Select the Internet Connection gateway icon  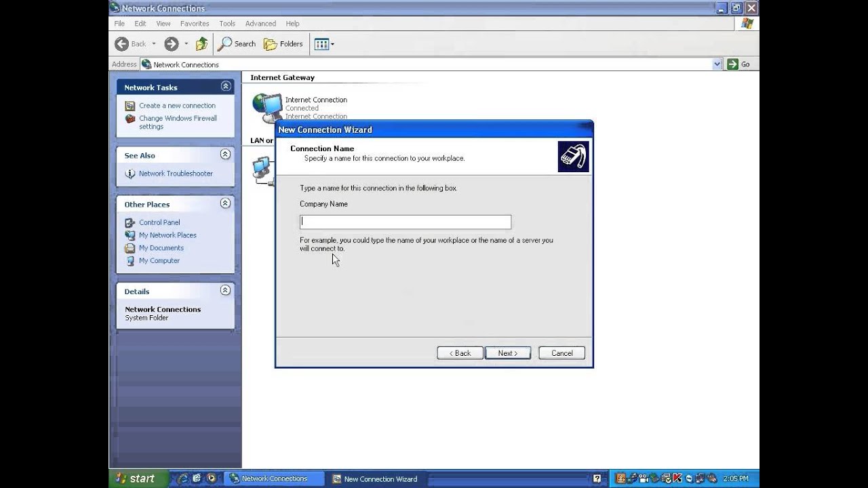click(x=267, y=106)
